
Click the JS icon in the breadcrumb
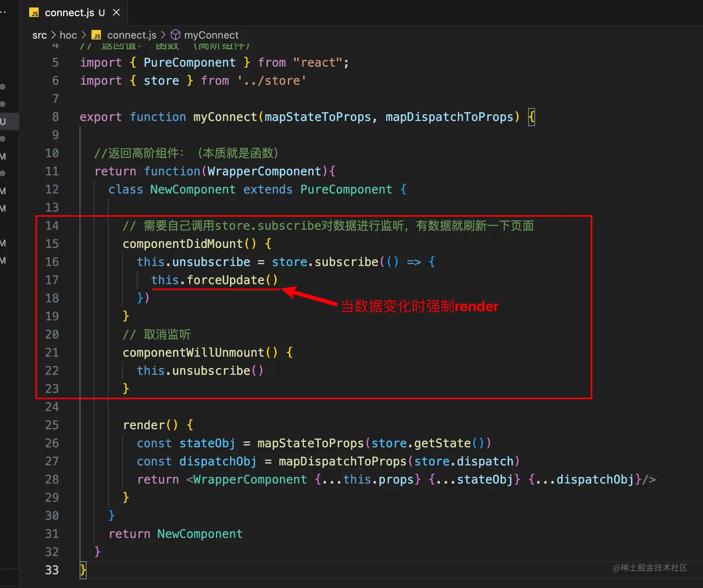[x=96, y=35]
